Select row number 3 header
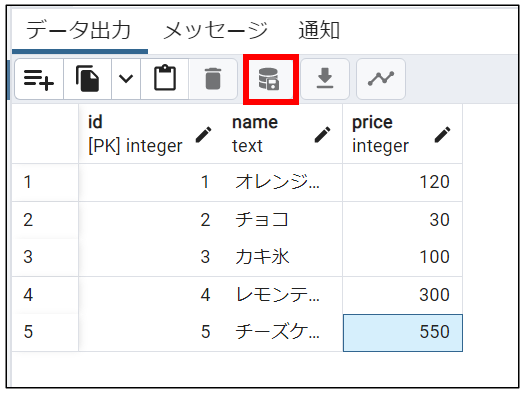 45,258
